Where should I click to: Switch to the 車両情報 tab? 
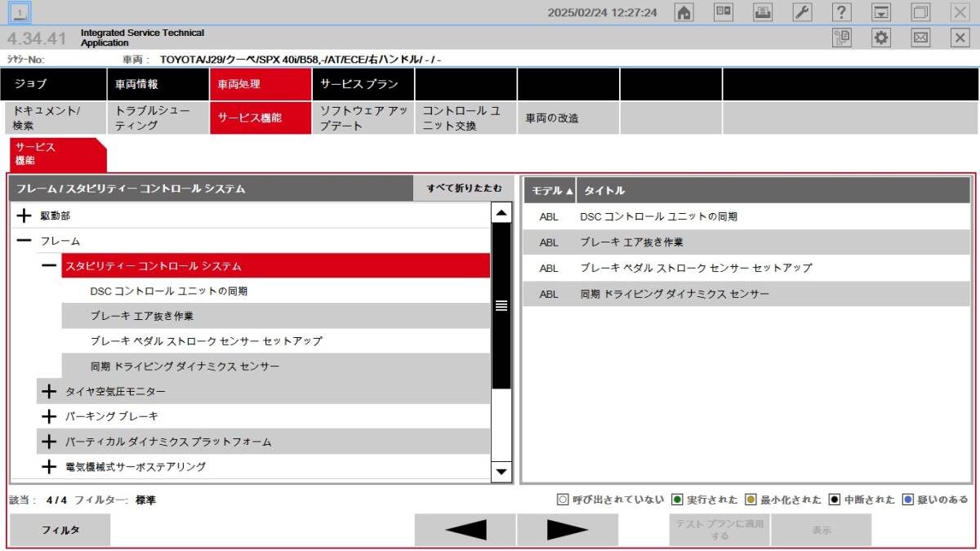[x=157, y=84]
